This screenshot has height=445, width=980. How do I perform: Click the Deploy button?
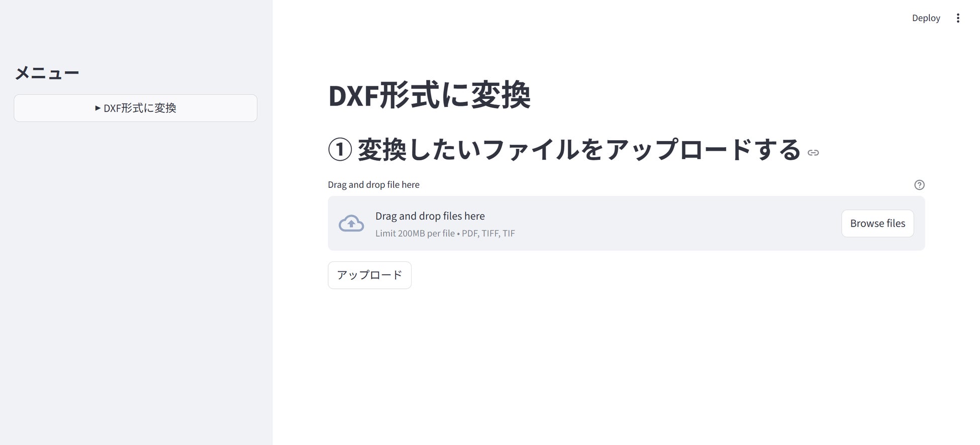click(926, 18)
